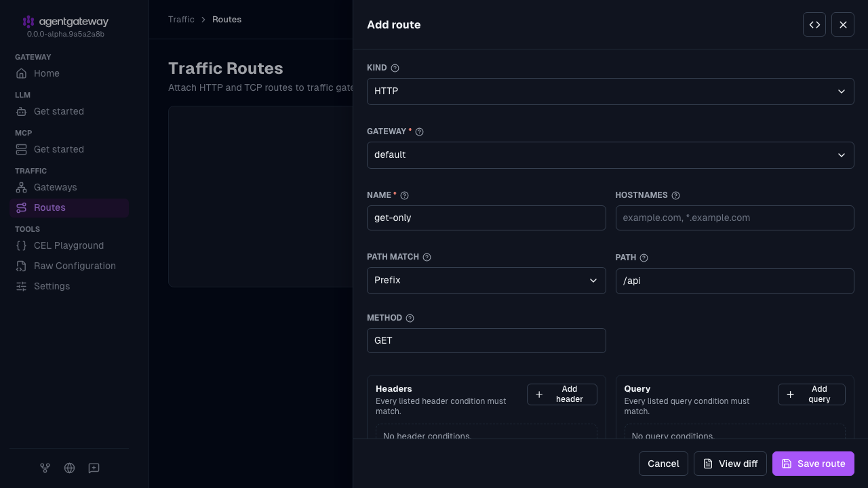The height and width of the screenshot is (488, 868).
Task: Click the Raw Configuration file icon
Action: click(x=22, y=266)
